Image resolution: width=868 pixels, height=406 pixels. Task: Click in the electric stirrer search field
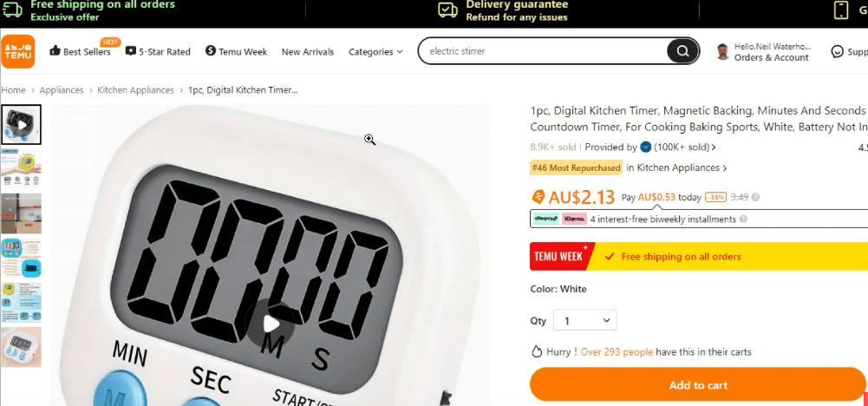coord(545,51)
